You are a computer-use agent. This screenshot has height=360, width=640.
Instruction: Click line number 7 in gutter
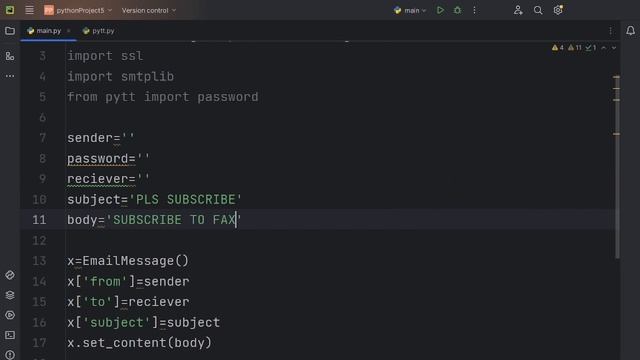tap(42, 138)
